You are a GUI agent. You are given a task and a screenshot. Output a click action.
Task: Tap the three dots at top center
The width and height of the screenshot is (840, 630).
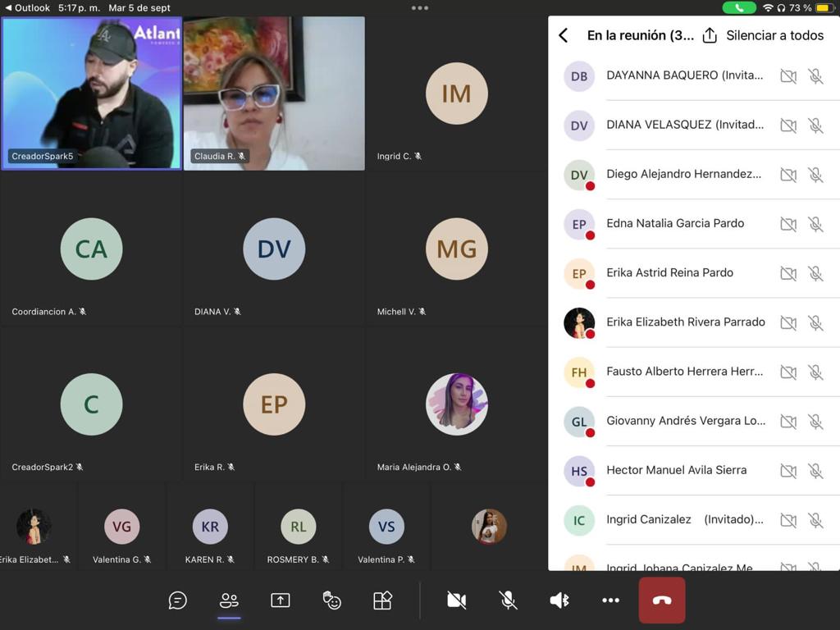(420, 8)
